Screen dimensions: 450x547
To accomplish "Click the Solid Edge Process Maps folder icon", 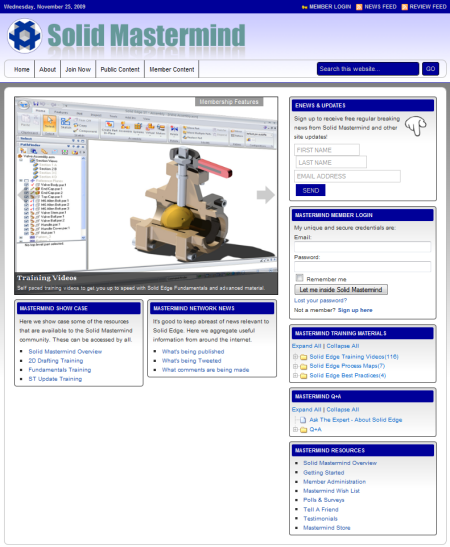I will 303,366.
